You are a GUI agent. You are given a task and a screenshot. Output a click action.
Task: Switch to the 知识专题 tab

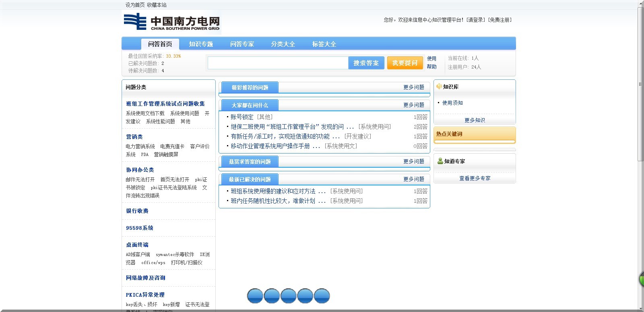201,44
